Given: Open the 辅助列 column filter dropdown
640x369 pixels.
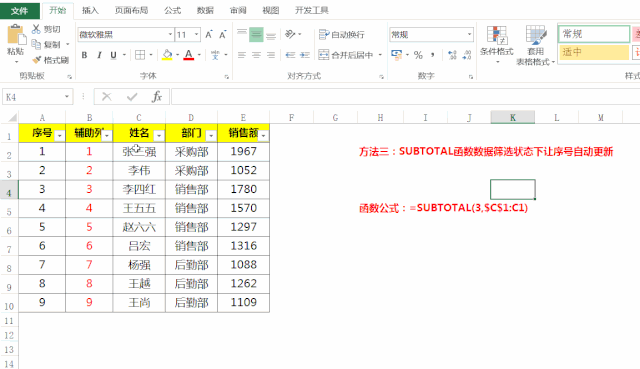Looking at the screenshot, I should (107, 136).
